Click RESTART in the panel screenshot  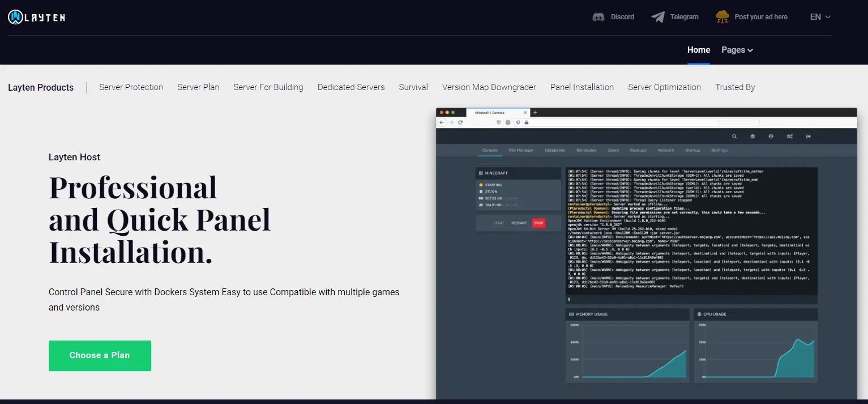pos(519,223)
